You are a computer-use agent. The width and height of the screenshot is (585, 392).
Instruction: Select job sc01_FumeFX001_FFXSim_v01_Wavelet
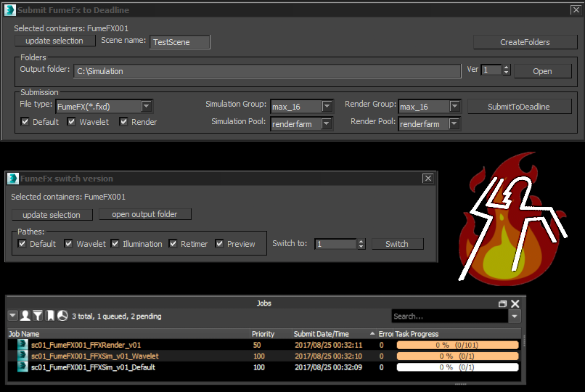[95, 356]
